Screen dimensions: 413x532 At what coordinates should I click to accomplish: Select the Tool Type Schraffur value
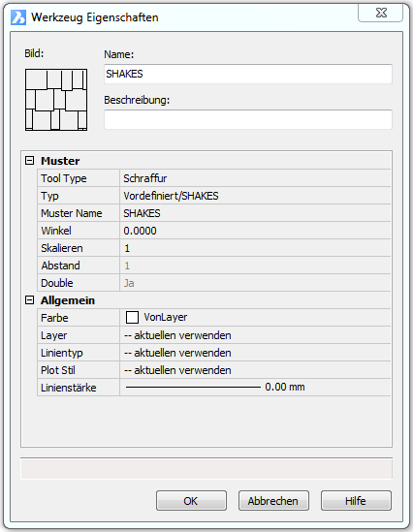[x=255, y=178]
